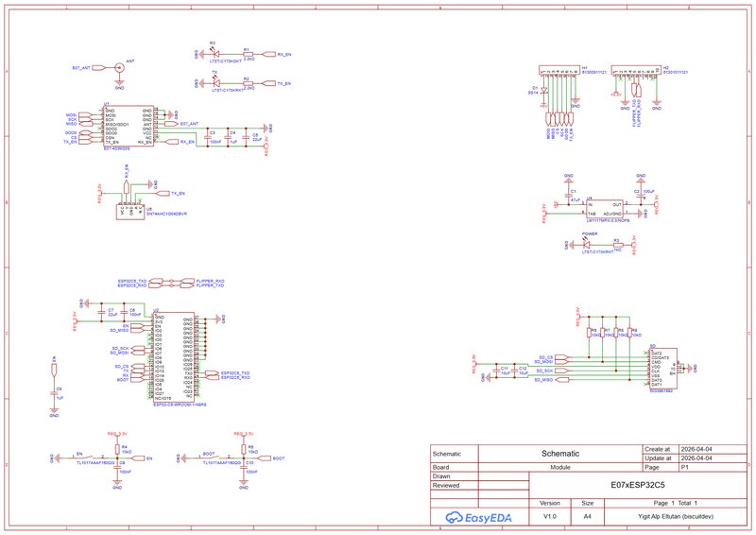Screen dimensions: 756x535
Task: Select the U1 E07-433M20S module body
Action: coord(129,127)
